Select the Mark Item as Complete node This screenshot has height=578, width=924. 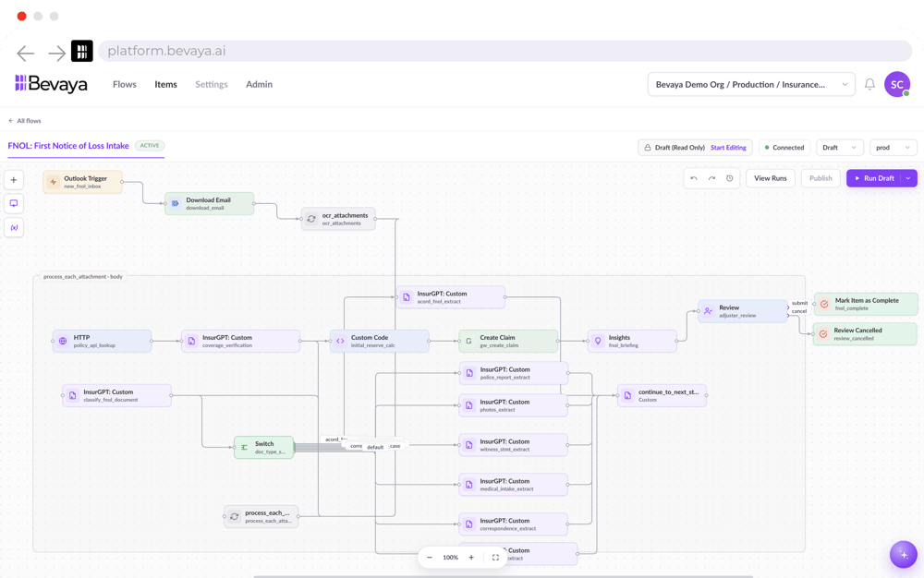click(865, 305)
